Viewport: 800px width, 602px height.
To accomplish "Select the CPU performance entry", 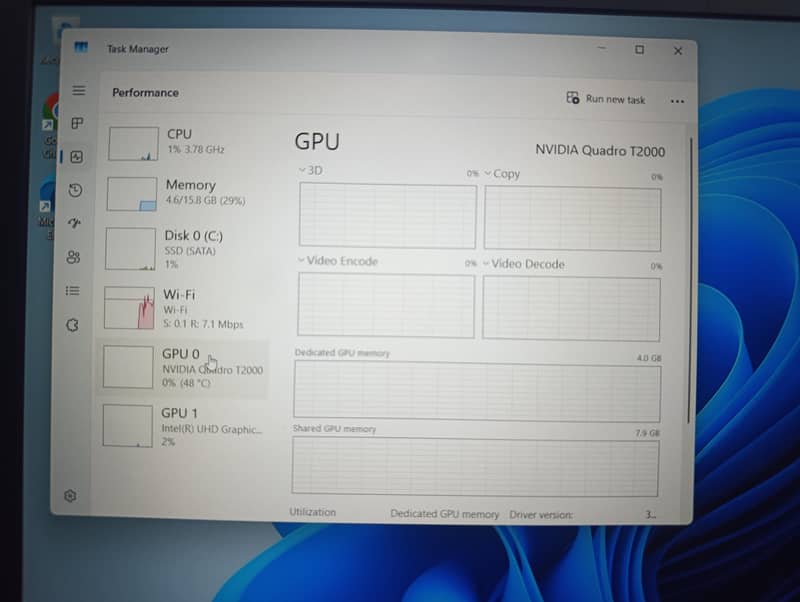I will point(185,141).
